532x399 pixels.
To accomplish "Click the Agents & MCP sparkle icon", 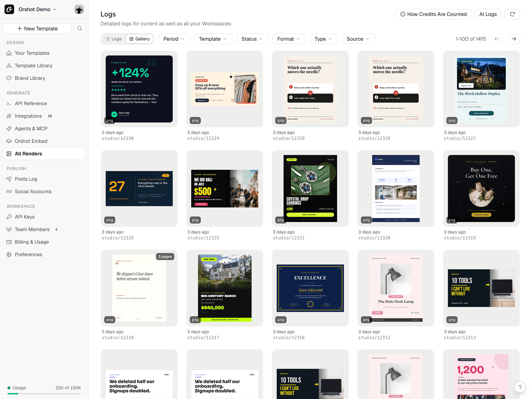I will pyautogui.click(x=9, y=129).
